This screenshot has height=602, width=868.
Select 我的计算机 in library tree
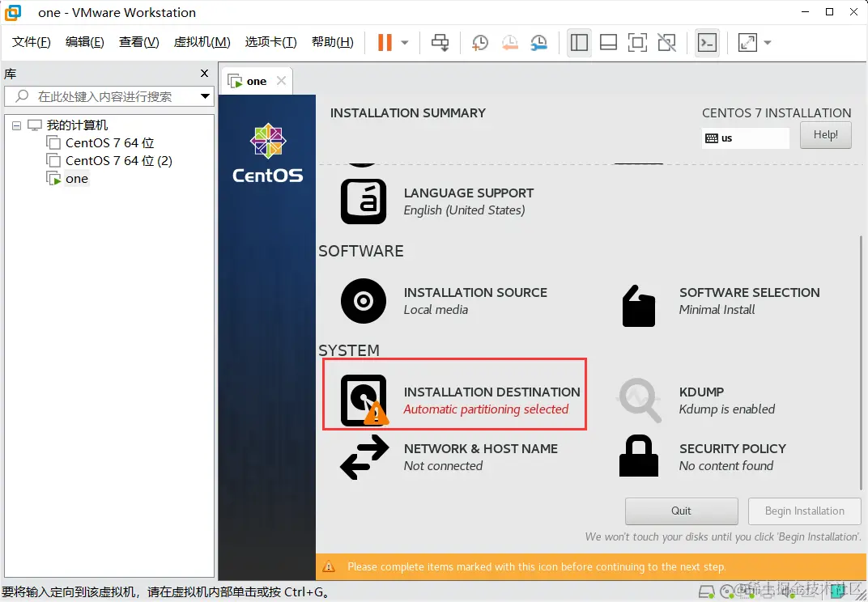click(x=76, y=125)
